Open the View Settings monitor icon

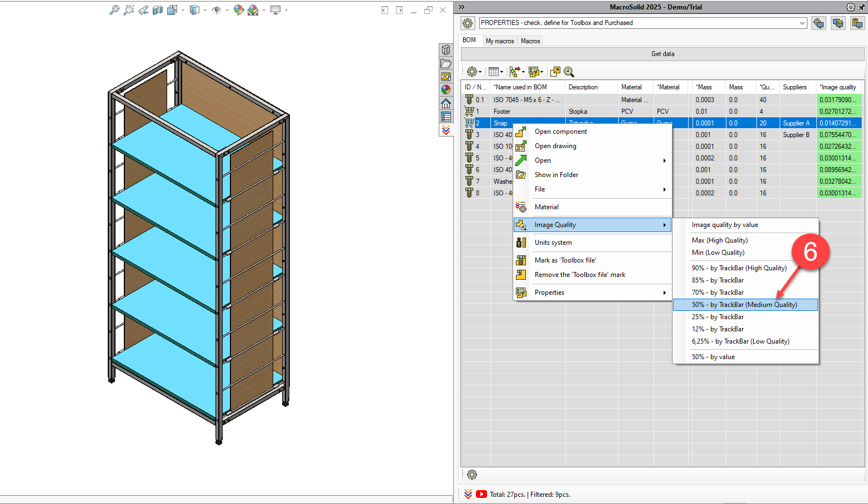pyautogui.click(x=275, y=10)
